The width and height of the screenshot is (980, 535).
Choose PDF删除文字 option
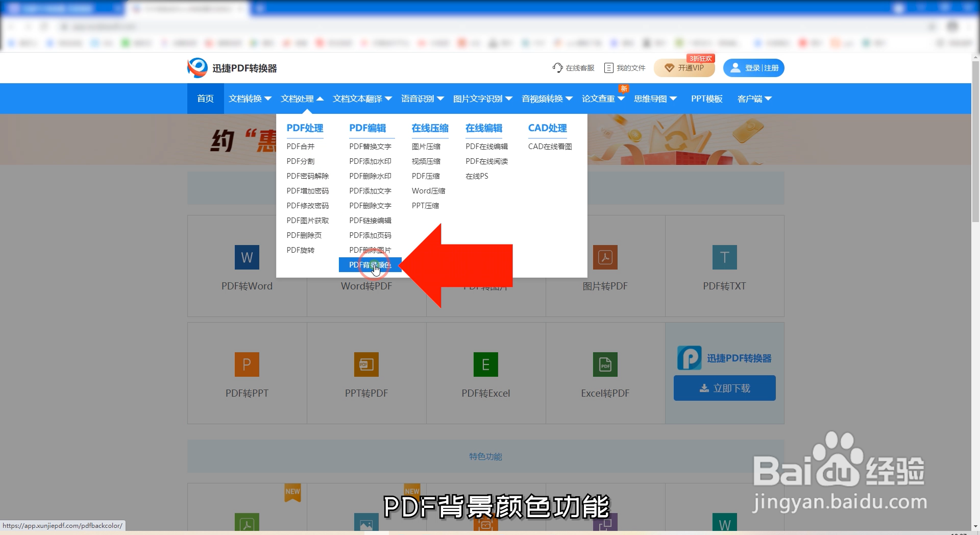pyautogui.click(x=371, y=206)
